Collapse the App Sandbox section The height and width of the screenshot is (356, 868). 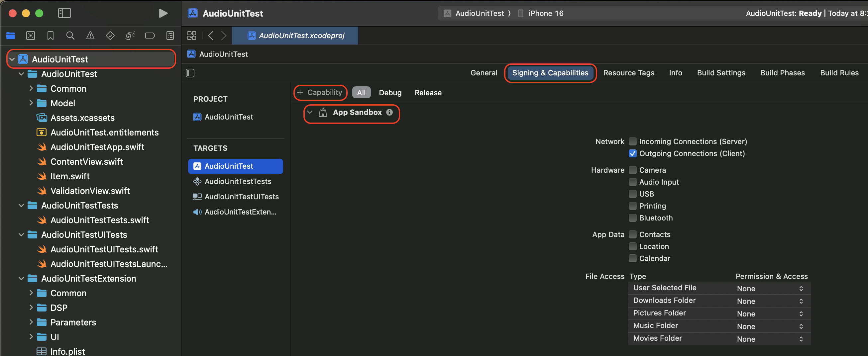coord(310,112)
